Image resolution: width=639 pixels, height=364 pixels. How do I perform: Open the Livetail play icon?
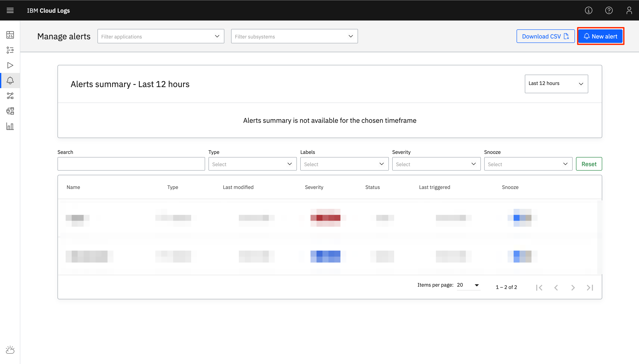[x=10, y=65]
